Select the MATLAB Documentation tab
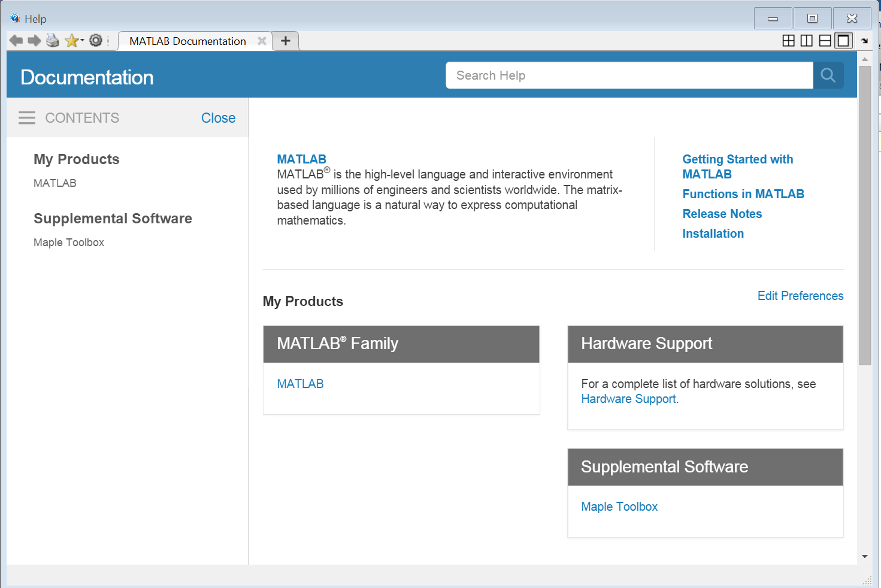Screen dimensions: 881x588 click(187, 41)
